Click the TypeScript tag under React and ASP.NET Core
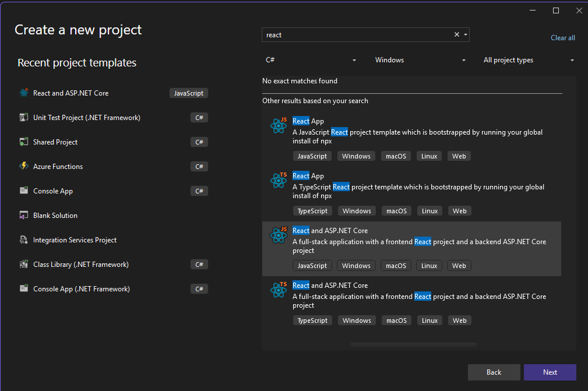This screenshot has height=391, width=588. pos(312,320)
